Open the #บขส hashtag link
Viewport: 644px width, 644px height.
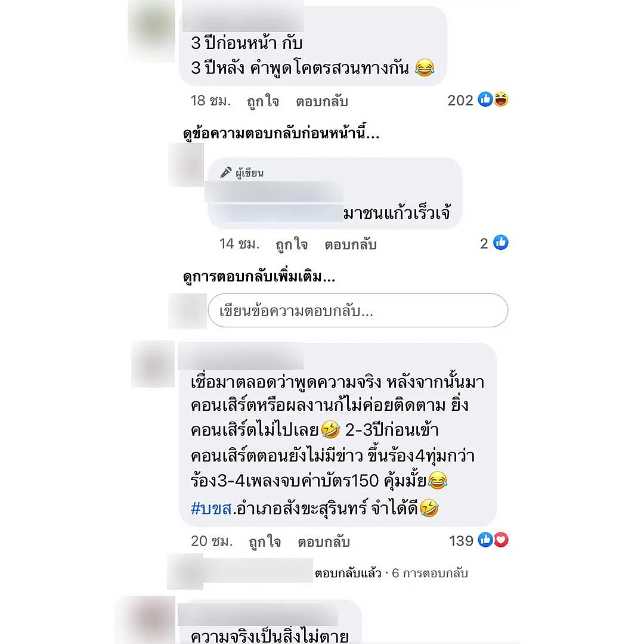coord(212,509)
